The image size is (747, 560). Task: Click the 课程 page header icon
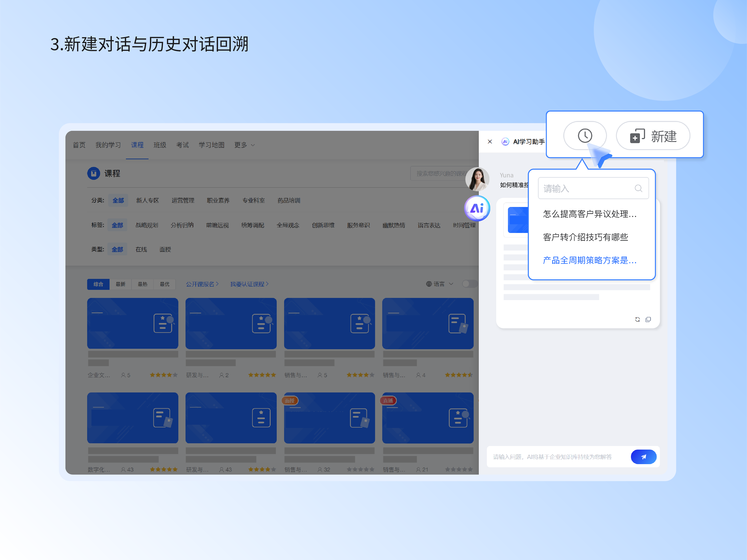click(94, 174)
